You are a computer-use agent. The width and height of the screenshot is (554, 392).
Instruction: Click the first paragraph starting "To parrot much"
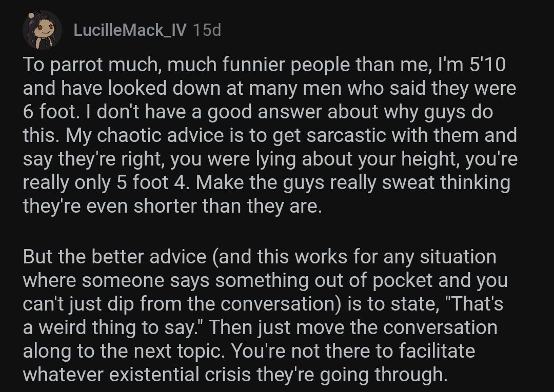pyautogui.click(x=270, y=135)
